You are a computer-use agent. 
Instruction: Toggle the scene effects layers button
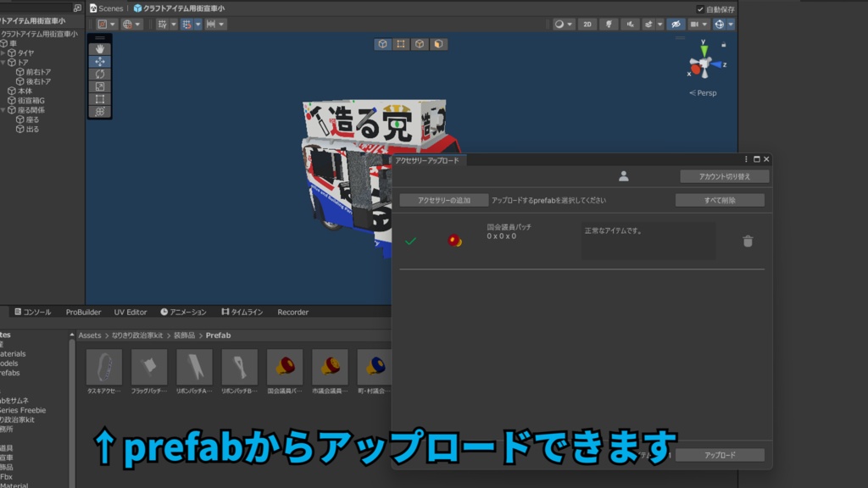coord(648,25)
